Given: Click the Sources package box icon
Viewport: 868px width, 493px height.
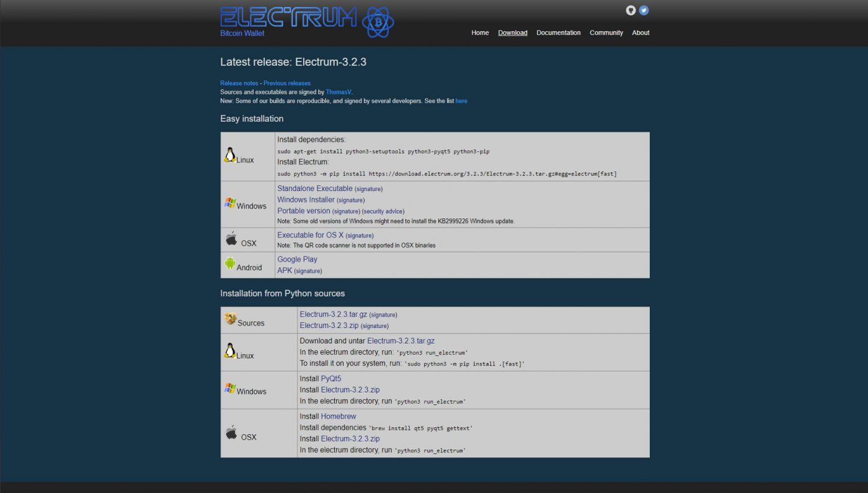Looking at the screenshot, I should pos(231,319).
